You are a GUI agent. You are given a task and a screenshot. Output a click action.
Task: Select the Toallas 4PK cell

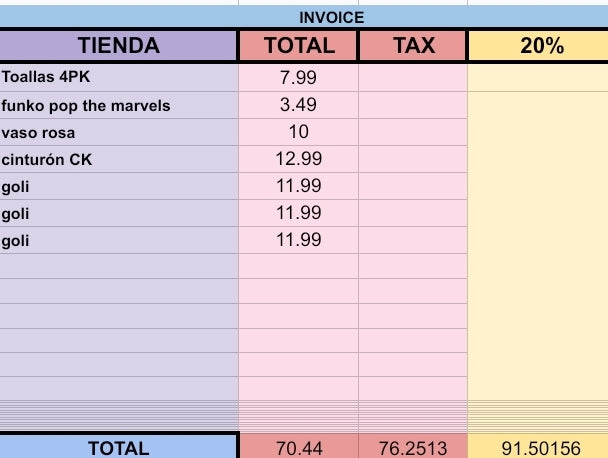click(118, 78)
